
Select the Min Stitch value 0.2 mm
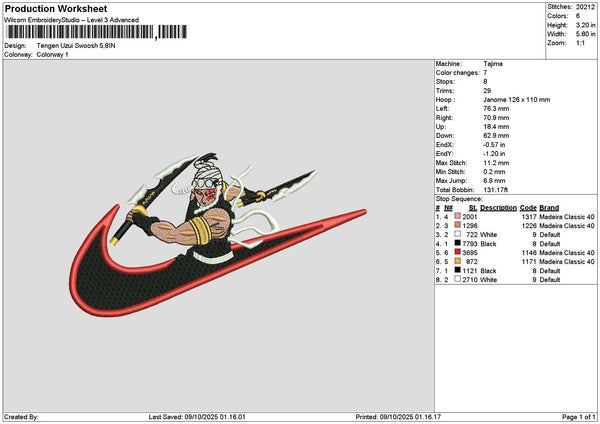[494, 172]
